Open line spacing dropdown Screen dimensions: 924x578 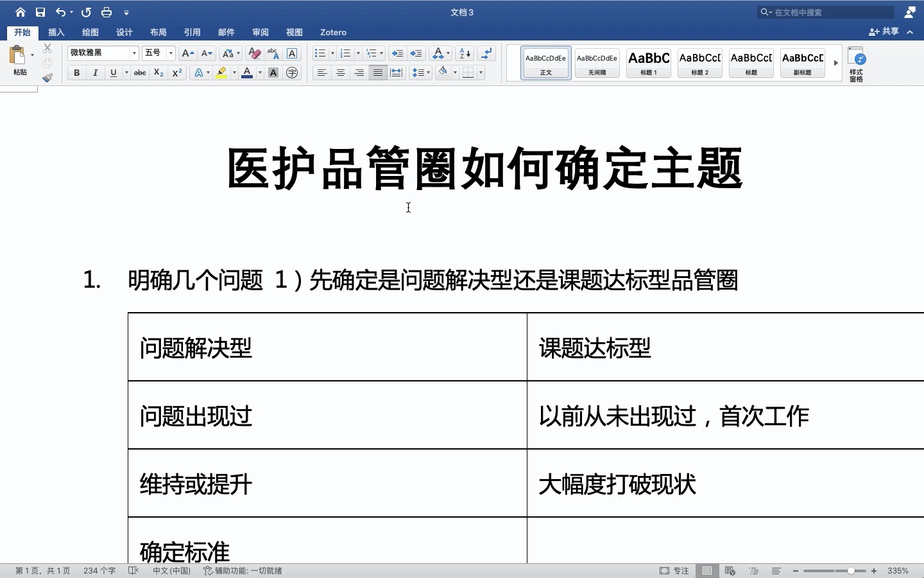pyautogui.click(x=420, y=73)
